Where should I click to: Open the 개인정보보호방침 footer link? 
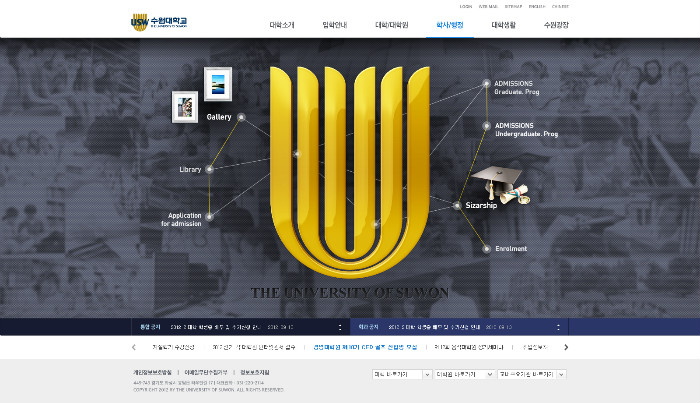point(152,372)
